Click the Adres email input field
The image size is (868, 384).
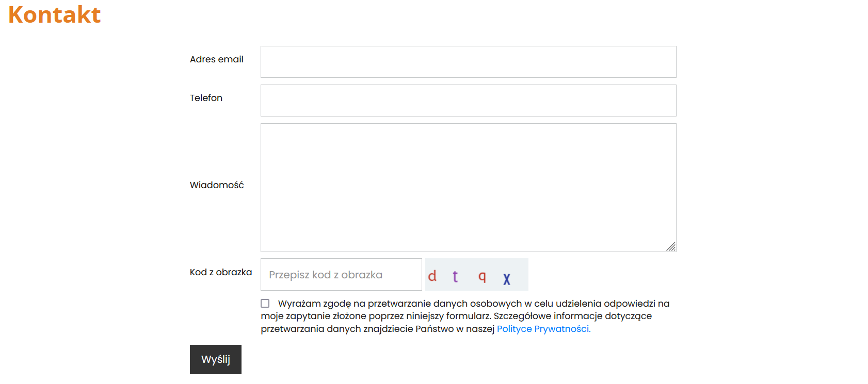click(468, 62)
